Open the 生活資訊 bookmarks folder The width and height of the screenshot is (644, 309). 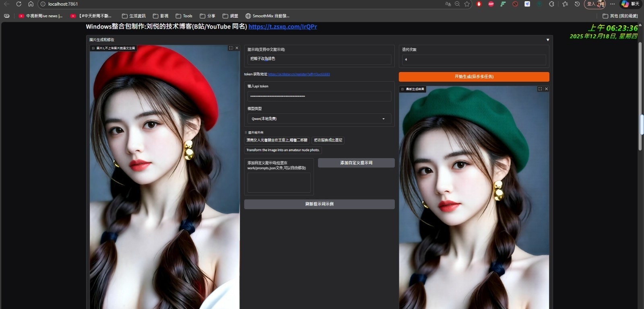pos(134,16)
